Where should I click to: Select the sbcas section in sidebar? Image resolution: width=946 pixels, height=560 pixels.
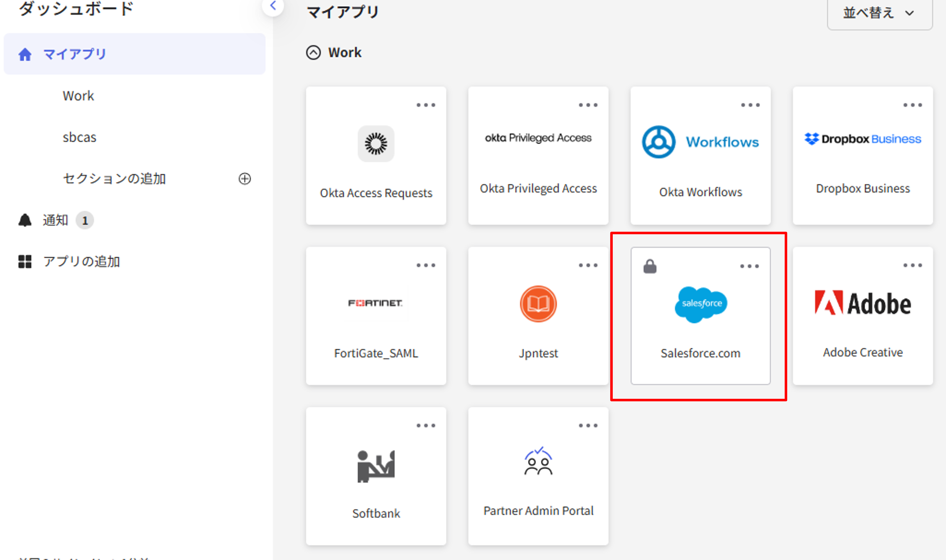(79, 137)
